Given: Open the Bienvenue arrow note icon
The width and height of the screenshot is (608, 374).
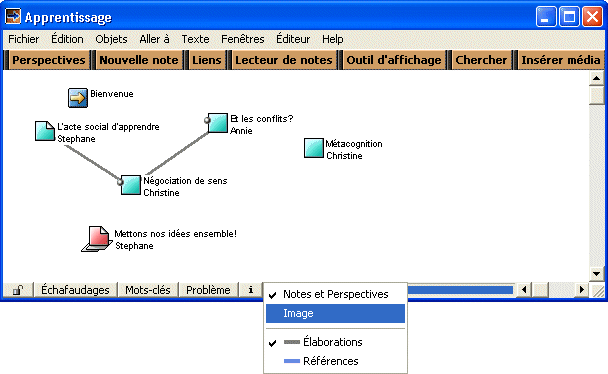Looking at the screenshot, I should click(78, 98).
